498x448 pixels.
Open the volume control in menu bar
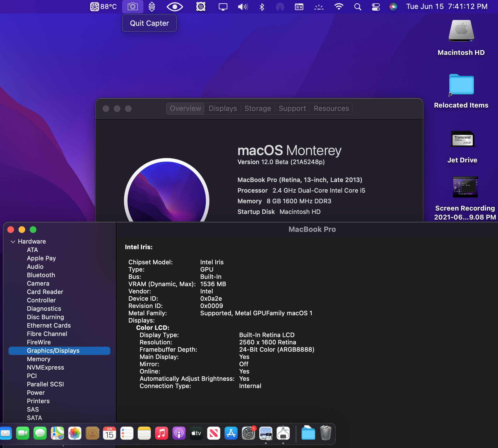click(243, 6)
